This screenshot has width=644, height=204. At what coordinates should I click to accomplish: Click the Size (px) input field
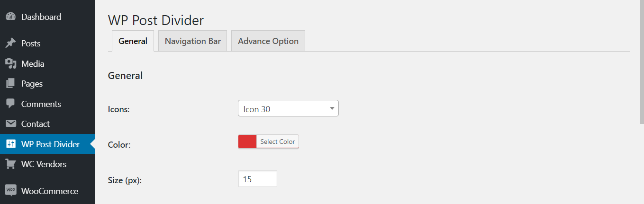click(x=257, y=179)
